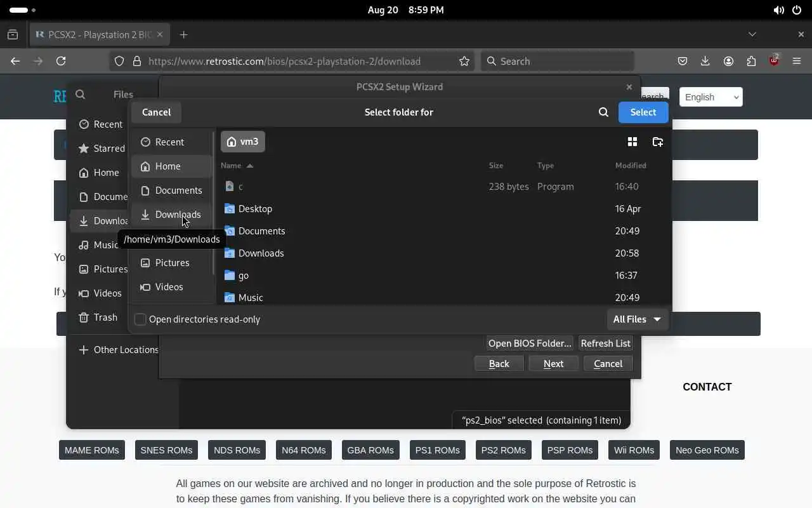Go back in Firefox browser
The image size is (812, 508).
click(15, 61)
